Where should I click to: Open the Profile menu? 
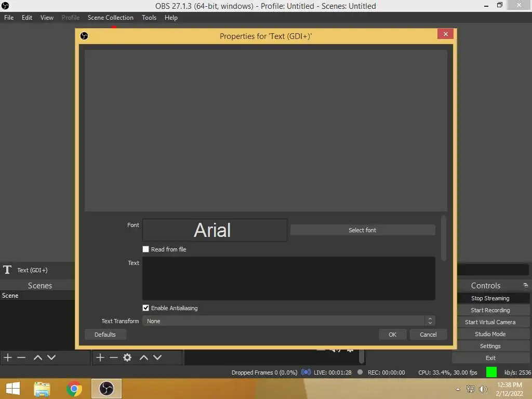pyautogui.click(x=71, y=18)
